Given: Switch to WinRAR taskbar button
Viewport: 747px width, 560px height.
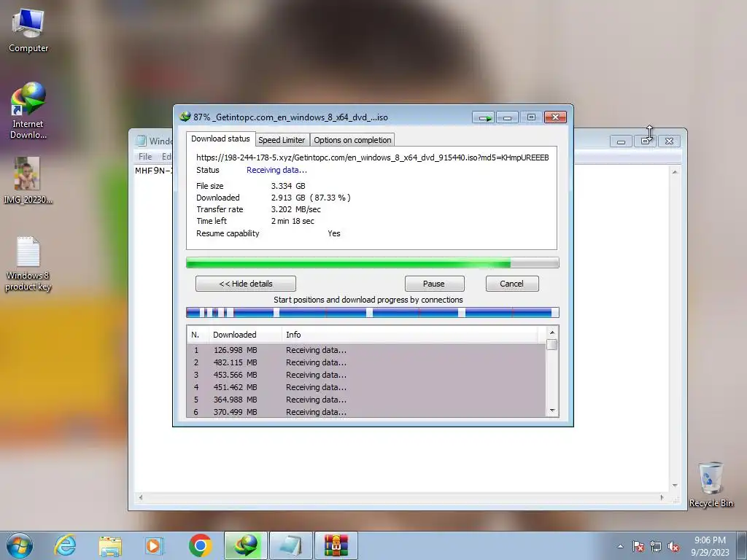Looking at the screenshot, I should [336, 545].
